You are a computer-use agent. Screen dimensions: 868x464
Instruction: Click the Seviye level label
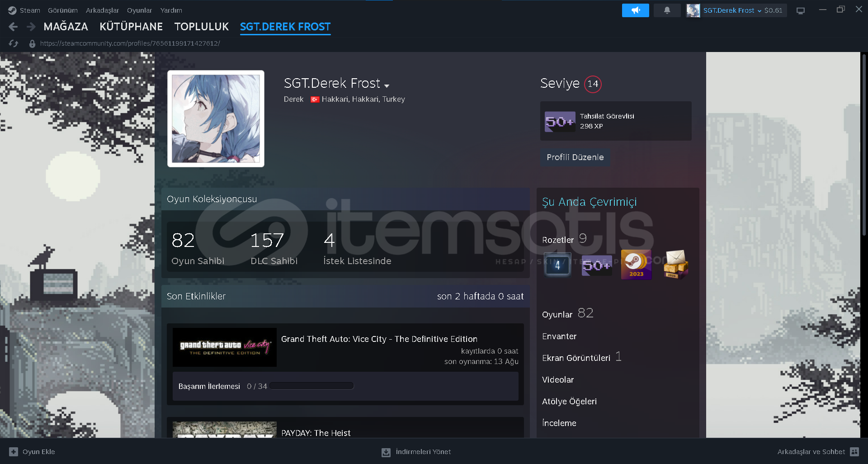560,84
